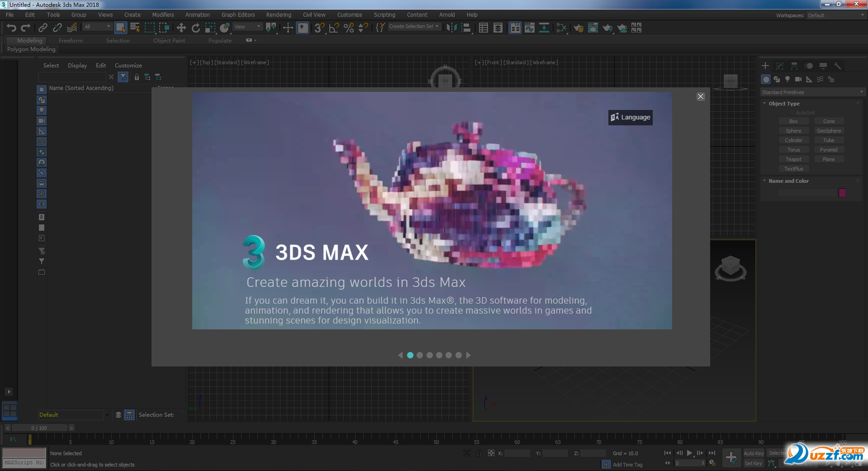868x471 pixels.
Task: Open the Rendering menu
Action: (279, 15)
